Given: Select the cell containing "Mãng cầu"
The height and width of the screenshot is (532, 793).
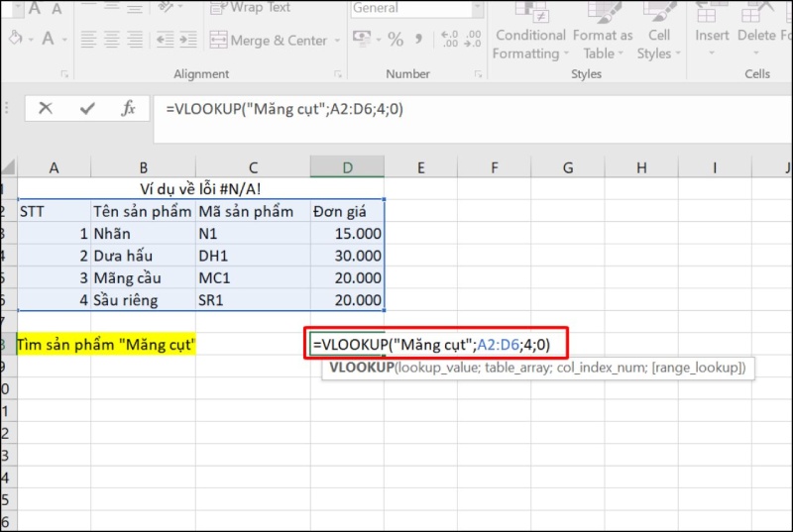Looking at the screenshot, I should pyautogui.click(x=143, y=277).
